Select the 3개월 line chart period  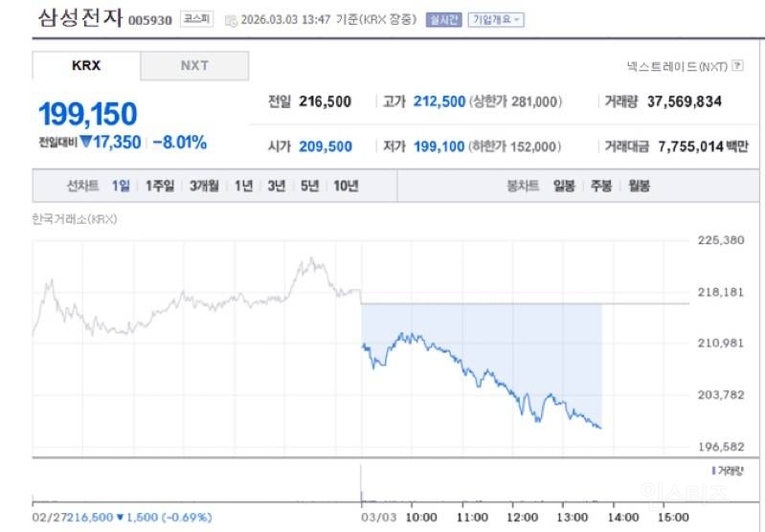pyautogui.click(x=204, y=187)
